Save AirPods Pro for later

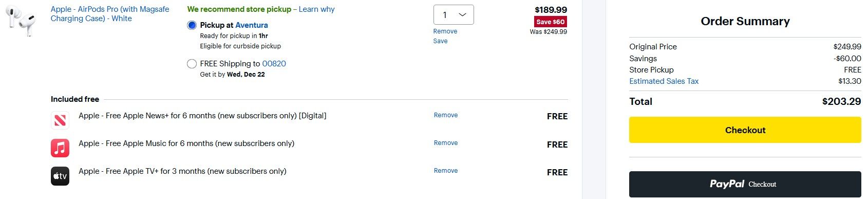(440, 41)
